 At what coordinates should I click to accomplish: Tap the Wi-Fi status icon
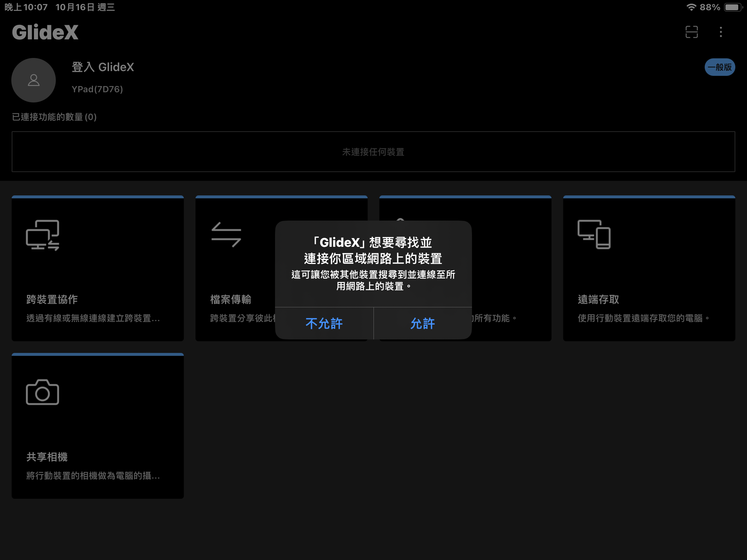coord(691,7)
